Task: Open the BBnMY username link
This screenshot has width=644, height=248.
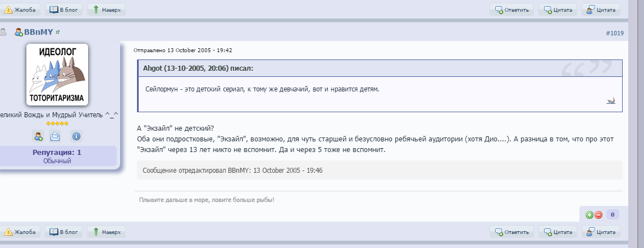Action: [x=38, y=33]
